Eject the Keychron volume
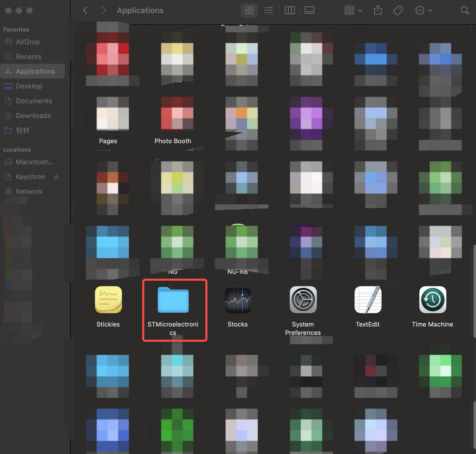476x454 pixels. [x=56, y=177]
